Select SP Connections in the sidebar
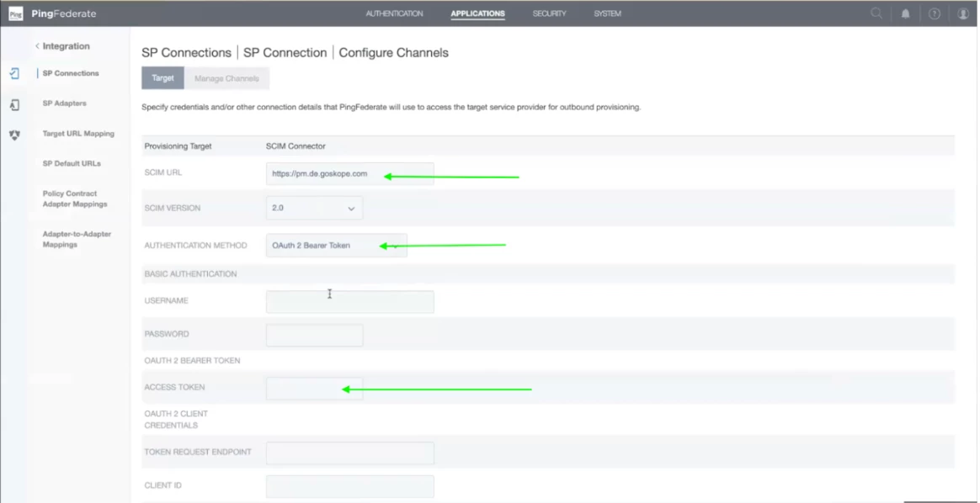 [x=71, y=74]
